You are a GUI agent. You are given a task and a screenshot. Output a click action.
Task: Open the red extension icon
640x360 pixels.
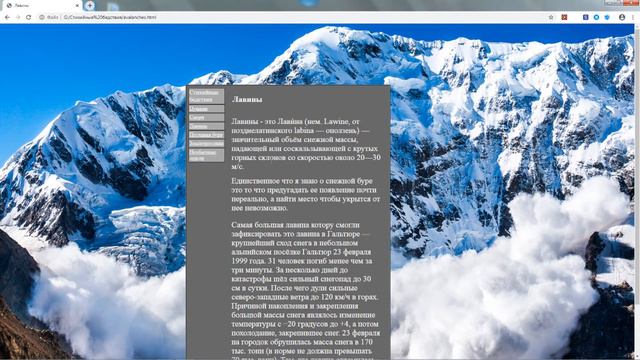pos(564,17)
